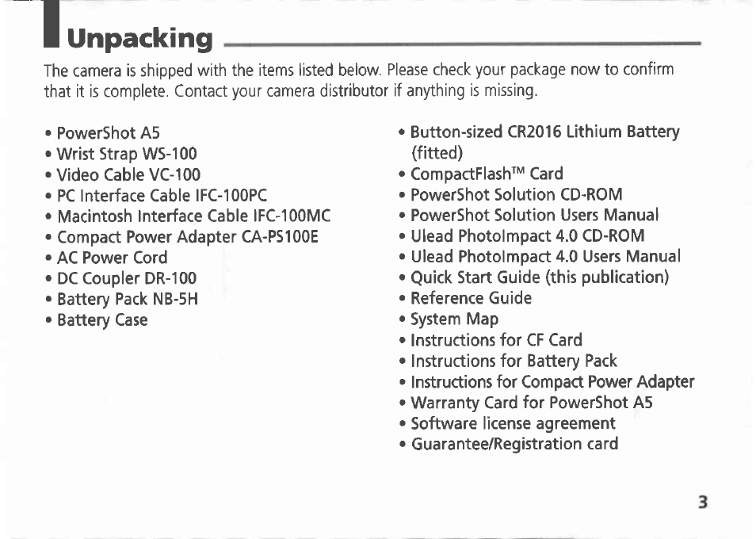Click page number 3 at bottom
756x539 pixels.
point(703,503)
